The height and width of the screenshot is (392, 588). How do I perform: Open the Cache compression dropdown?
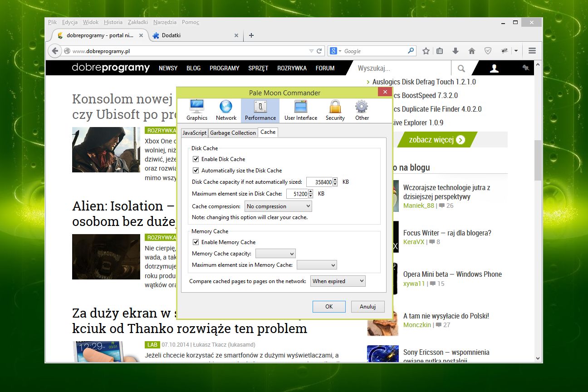tap(278, 206)
